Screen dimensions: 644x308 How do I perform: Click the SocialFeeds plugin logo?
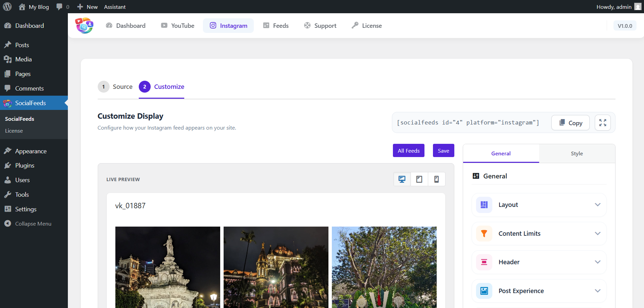coord(84,25)
